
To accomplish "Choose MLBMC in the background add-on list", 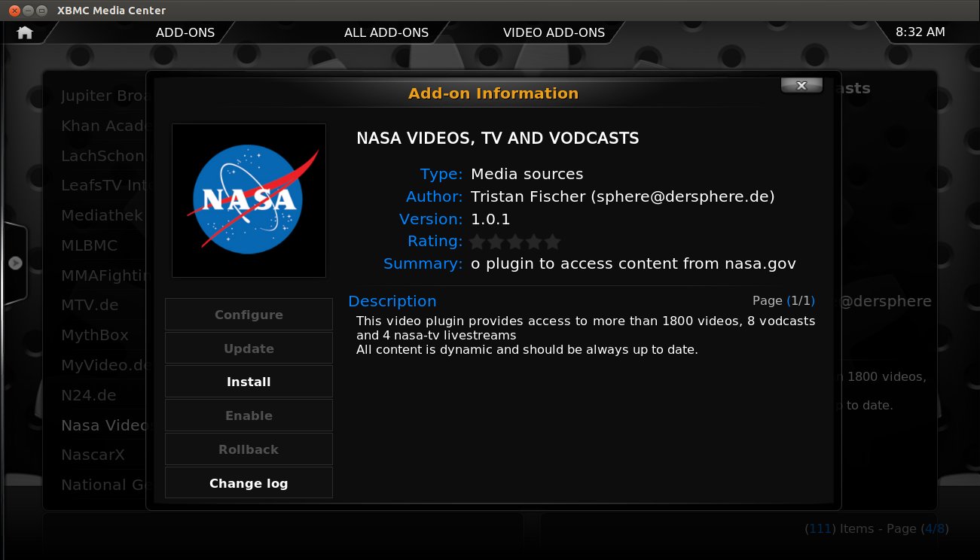I will click(x=89, y=245).
